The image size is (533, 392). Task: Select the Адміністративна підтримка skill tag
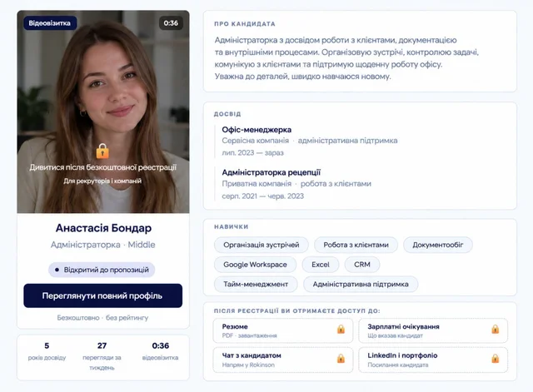[x=361, y=285]
